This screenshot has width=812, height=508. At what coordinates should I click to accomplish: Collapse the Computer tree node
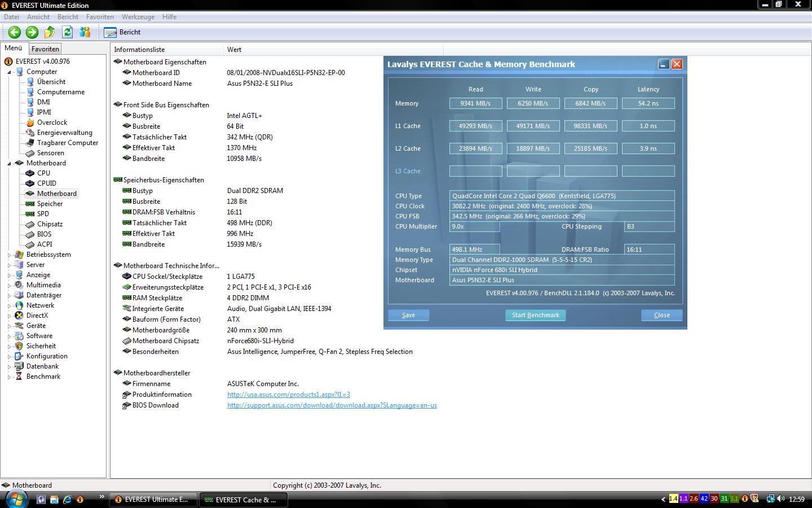pos(9,72)
